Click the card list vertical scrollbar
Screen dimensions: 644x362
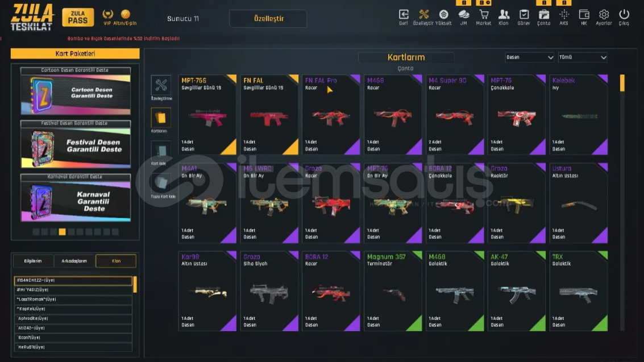click(622, 202)
